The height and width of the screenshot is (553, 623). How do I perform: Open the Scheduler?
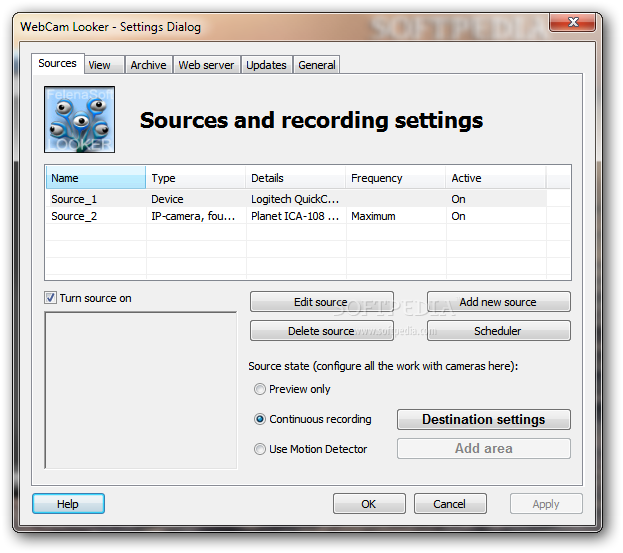click(499, 331)
